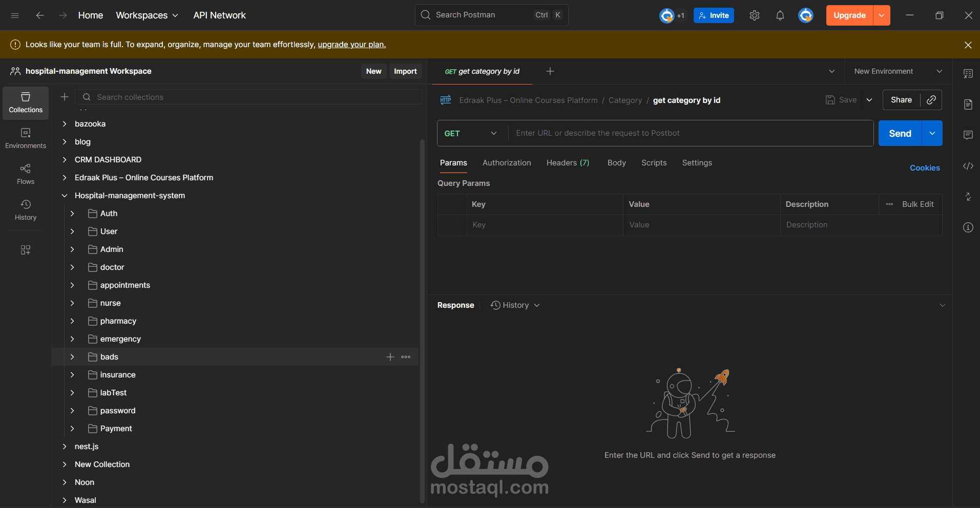Viewport: 980px width, 508px height.
Task: Open more actions for bads folder
Action: 406,357
